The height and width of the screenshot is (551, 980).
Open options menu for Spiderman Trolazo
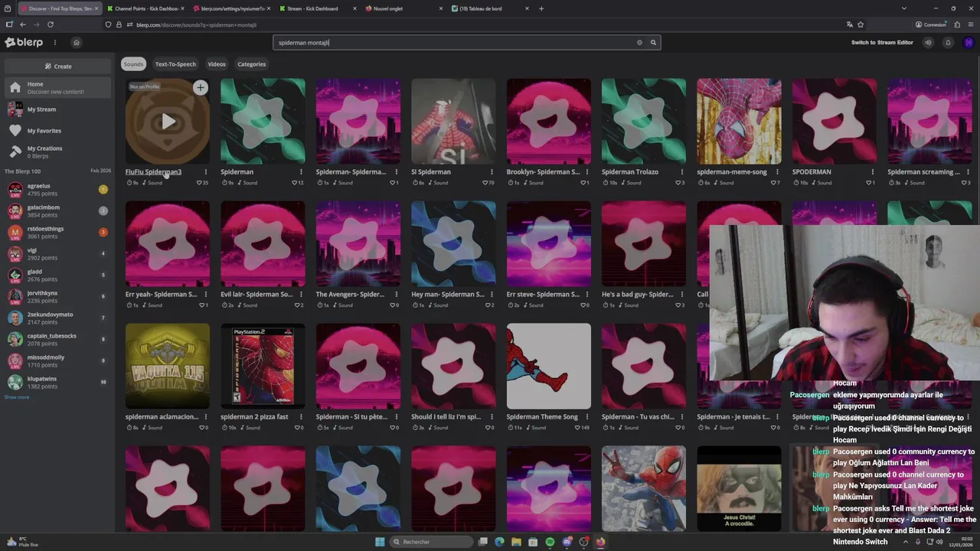tap(681, 172)
